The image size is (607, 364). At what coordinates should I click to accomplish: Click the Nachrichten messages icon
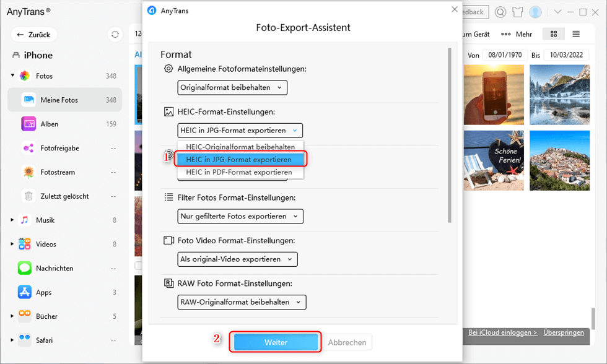click(25, 268)
